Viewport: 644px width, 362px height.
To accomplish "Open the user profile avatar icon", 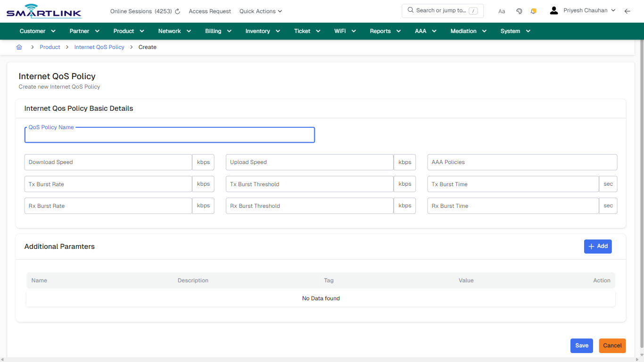I will tap(553, 10).
